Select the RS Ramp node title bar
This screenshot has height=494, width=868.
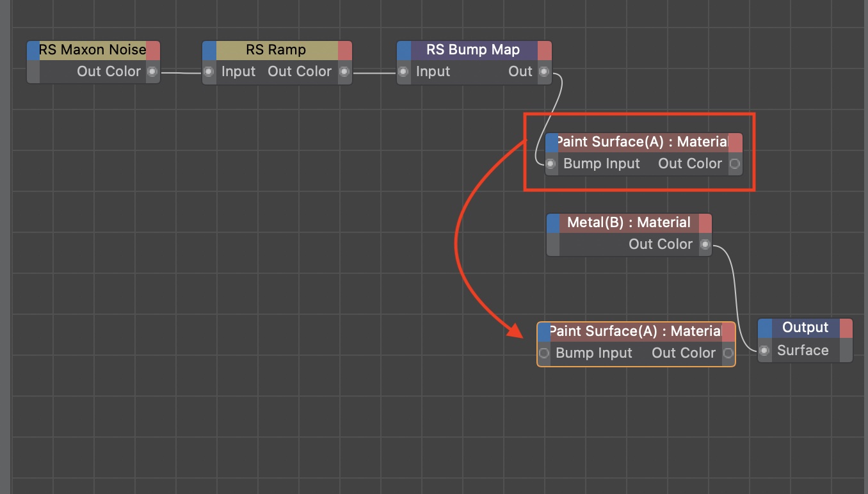tap(277, 50)
